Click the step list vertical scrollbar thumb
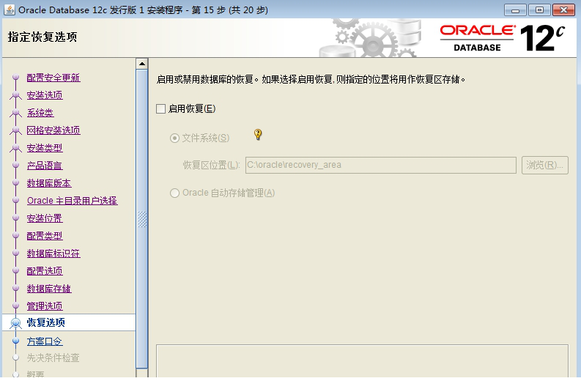Viewport: 581px width, 392px height. point(142,219)
